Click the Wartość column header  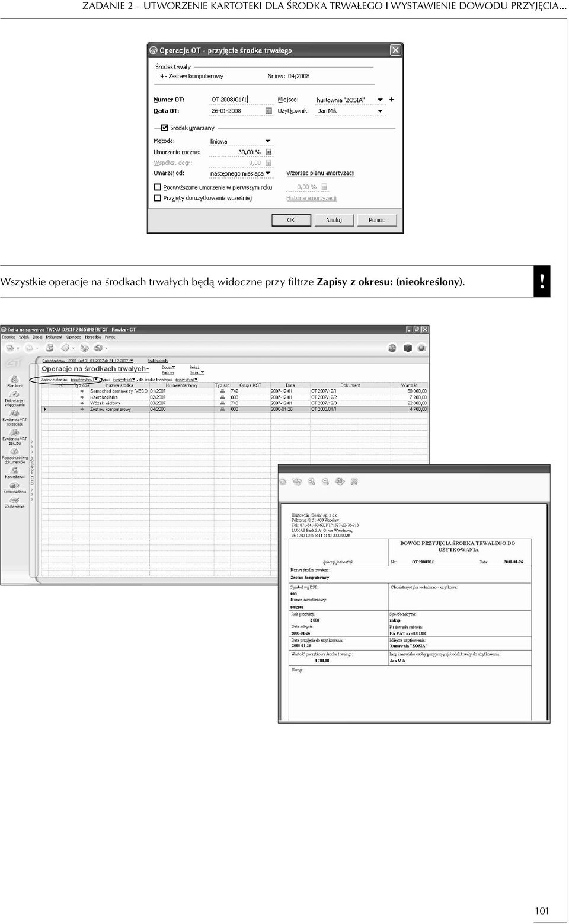[410, 385]
